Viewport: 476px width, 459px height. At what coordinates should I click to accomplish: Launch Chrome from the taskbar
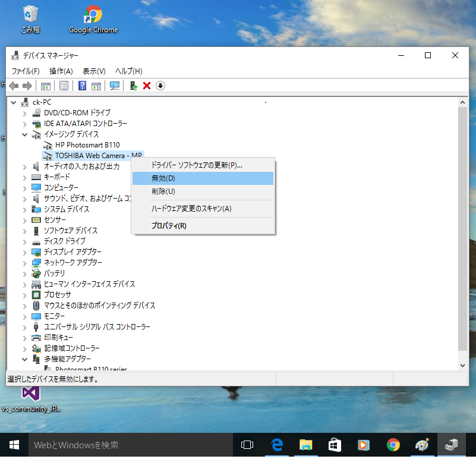point(393,445)
